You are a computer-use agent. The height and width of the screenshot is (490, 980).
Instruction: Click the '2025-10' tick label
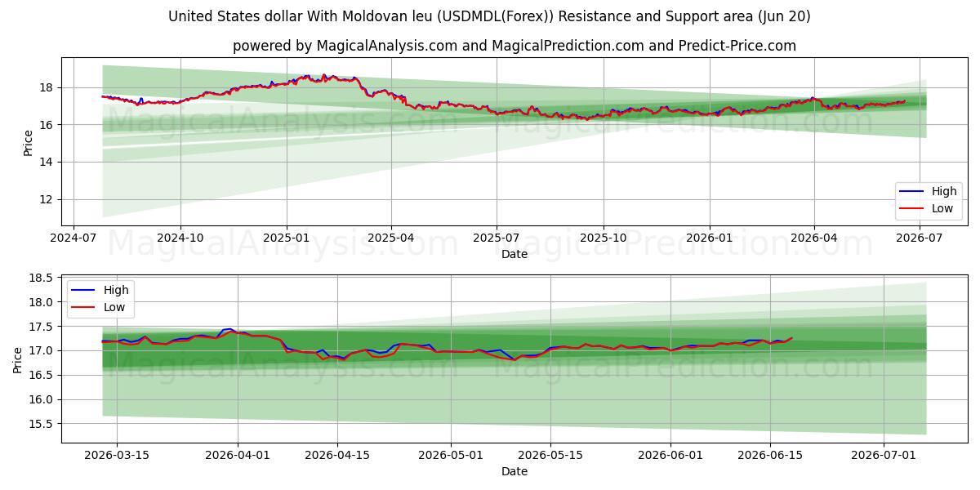604,238
